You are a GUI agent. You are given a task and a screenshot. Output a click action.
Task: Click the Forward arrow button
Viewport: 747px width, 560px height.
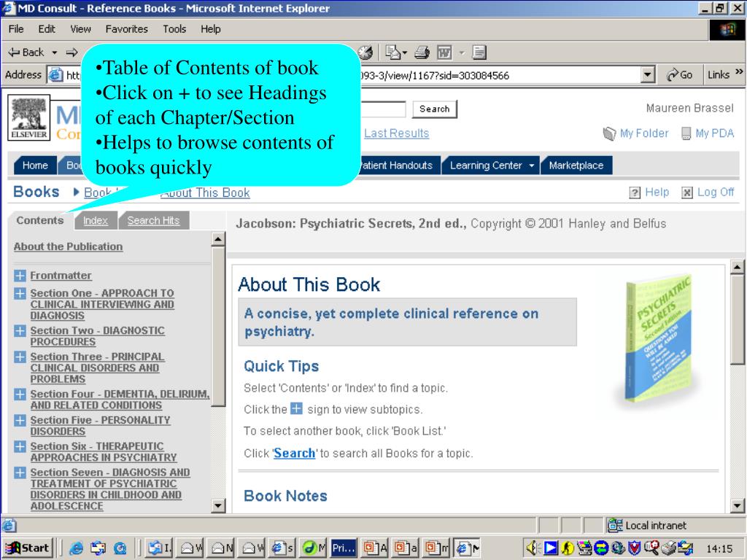72,52
